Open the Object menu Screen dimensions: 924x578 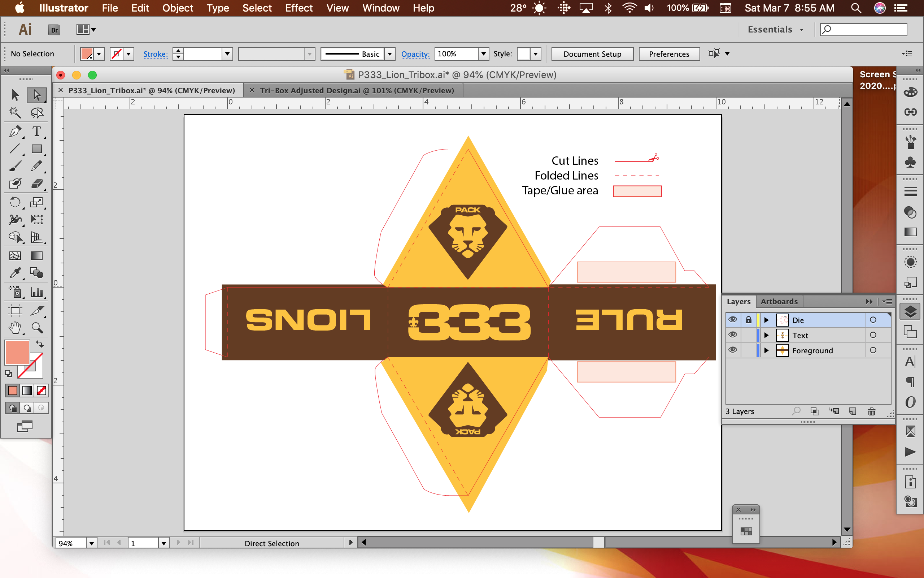178,8
